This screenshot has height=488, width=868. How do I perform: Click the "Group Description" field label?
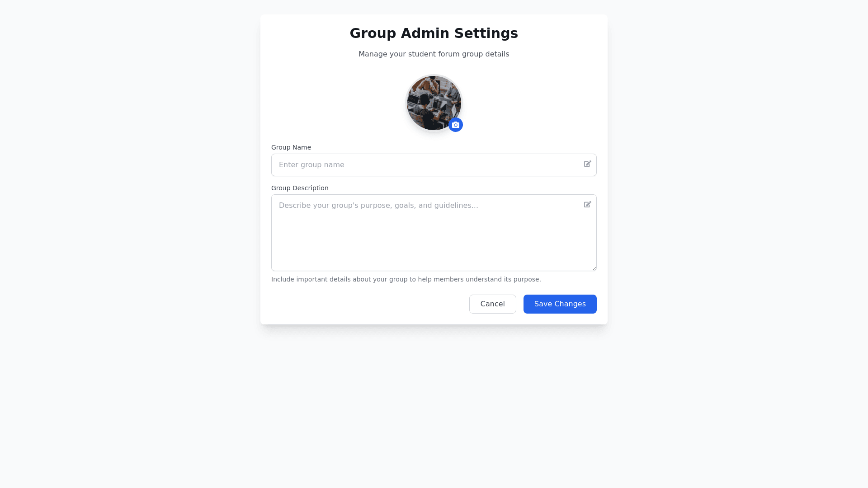coord(300,188)
